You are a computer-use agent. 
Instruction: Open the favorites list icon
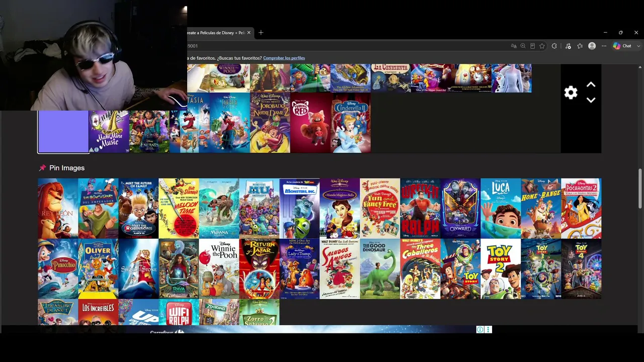click(x=580, y=46)
